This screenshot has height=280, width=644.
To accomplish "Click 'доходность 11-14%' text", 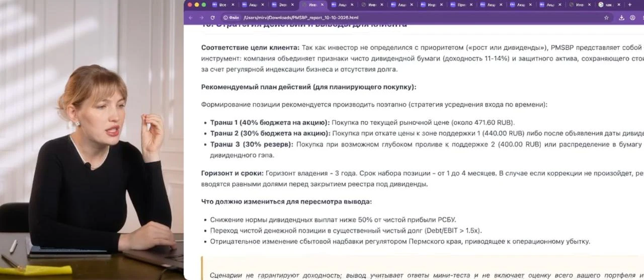I will (x=478, y=58).
